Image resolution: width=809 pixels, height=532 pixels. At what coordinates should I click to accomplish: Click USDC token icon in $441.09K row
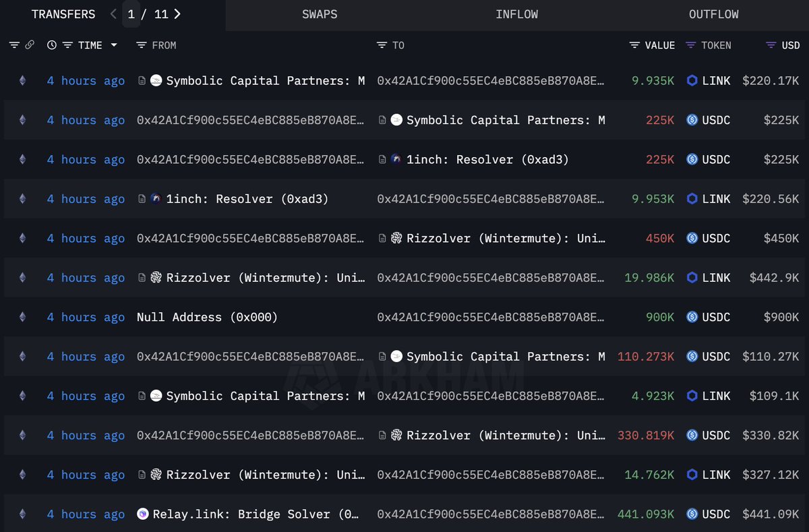tap(692, 514)
